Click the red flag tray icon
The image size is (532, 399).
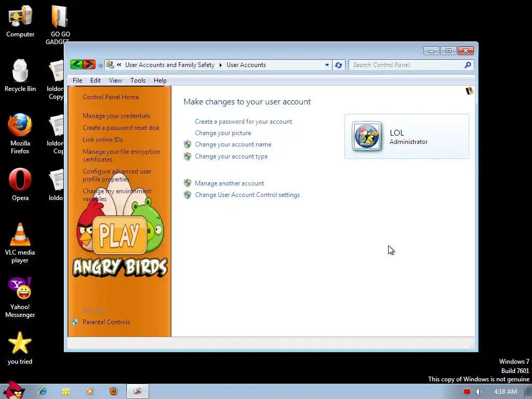pyautogui.click(x=467, y=392)
